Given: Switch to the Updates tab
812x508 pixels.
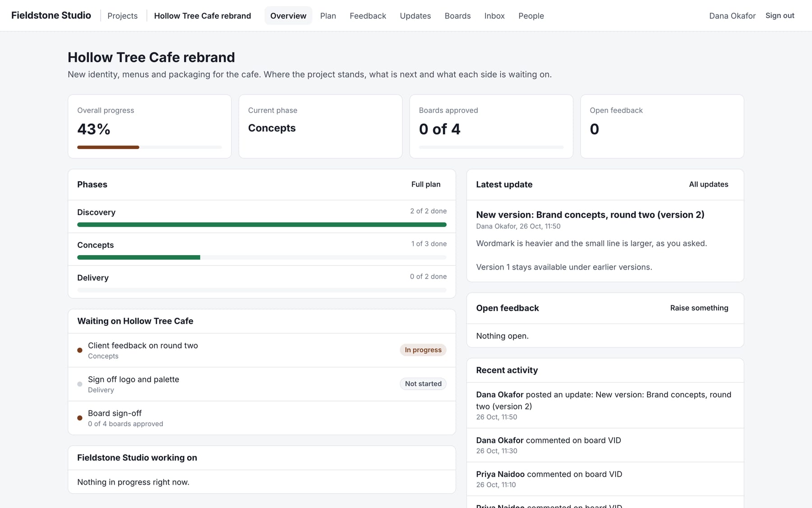Looking at the screenshot, I should (x=415, y=16).
